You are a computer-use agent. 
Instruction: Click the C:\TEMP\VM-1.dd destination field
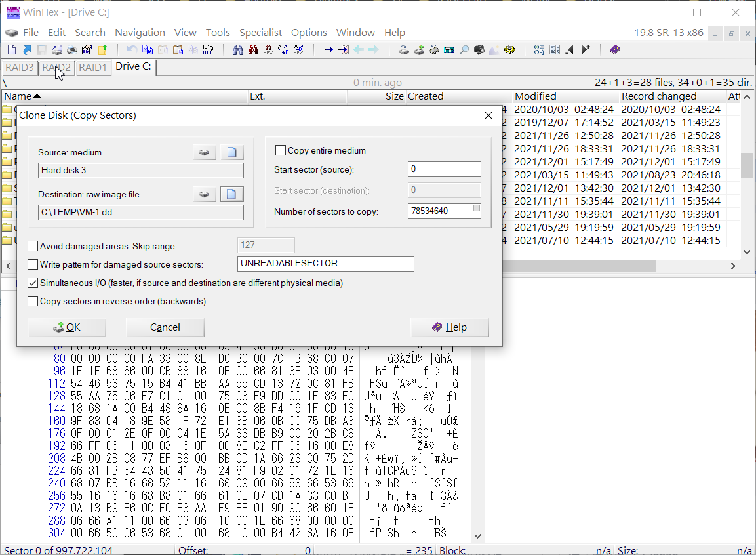tap(141, 212)
